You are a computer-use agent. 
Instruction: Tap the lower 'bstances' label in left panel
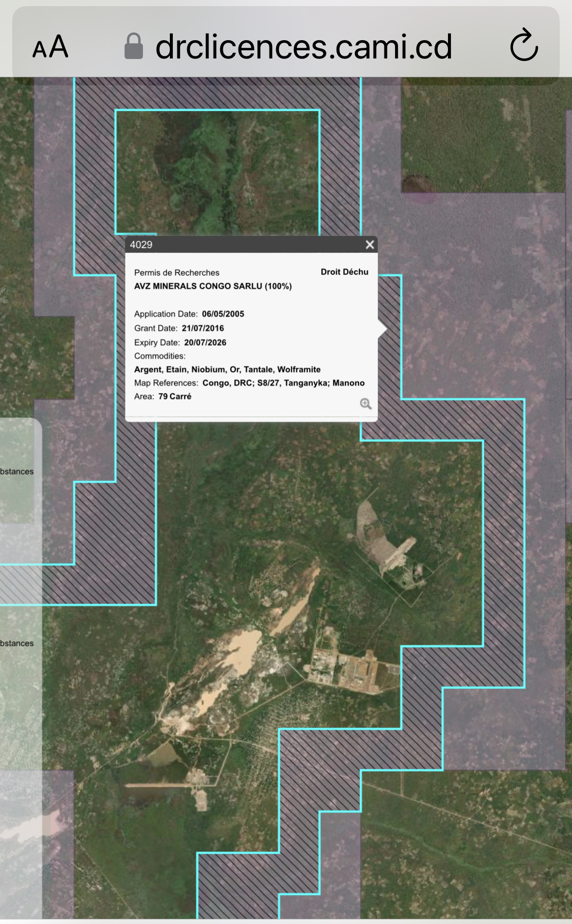coord(17,643)
